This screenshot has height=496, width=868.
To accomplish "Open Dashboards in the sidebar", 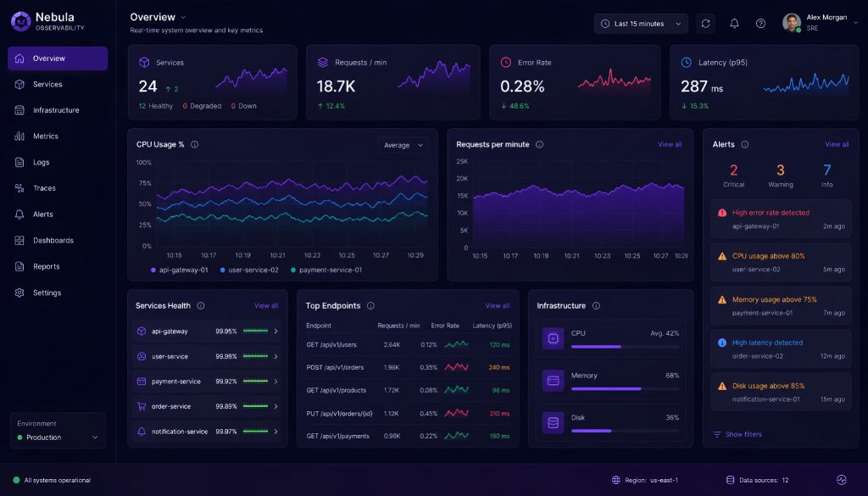I will point(58,240).
